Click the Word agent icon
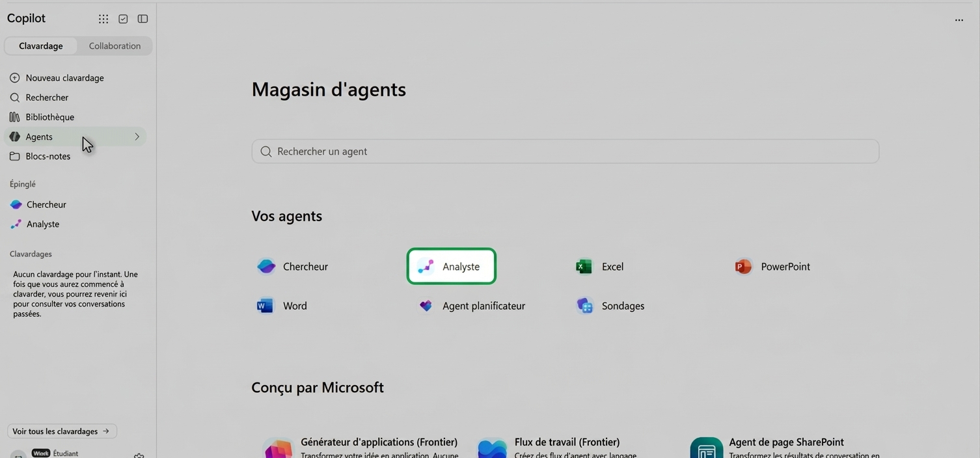Screen dimensions: 980x458 [265, 305]
